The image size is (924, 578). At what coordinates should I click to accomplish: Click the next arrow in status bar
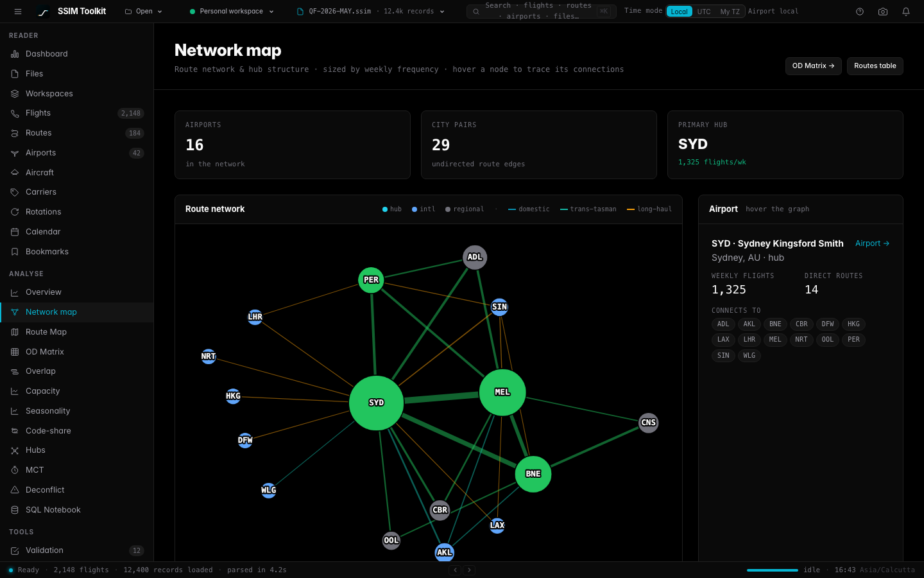coord(469,570)
